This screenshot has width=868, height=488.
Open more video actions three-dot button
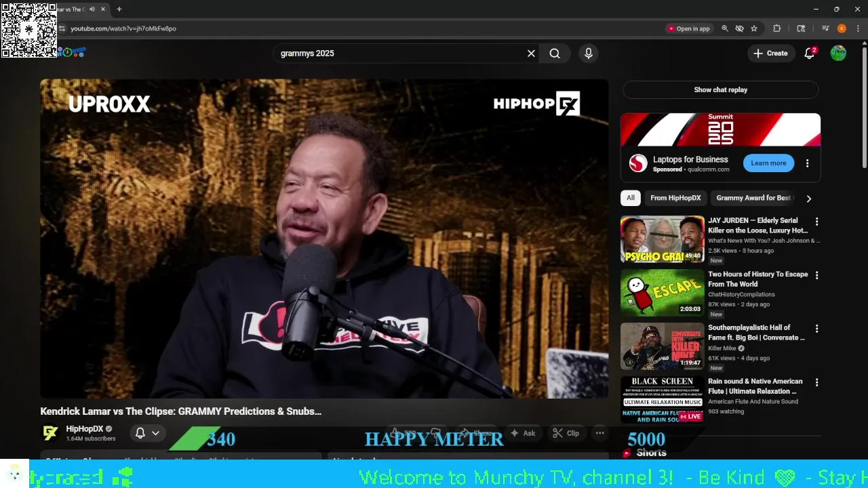(x=599, y=433)
